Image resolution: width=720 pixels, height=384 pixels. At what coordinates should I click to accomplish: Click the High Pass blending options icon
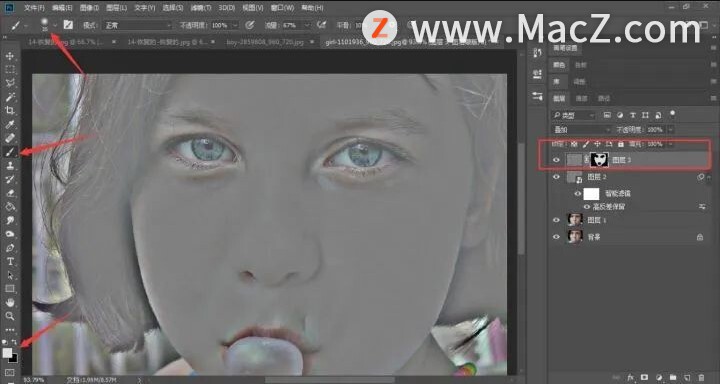[702, 207]
